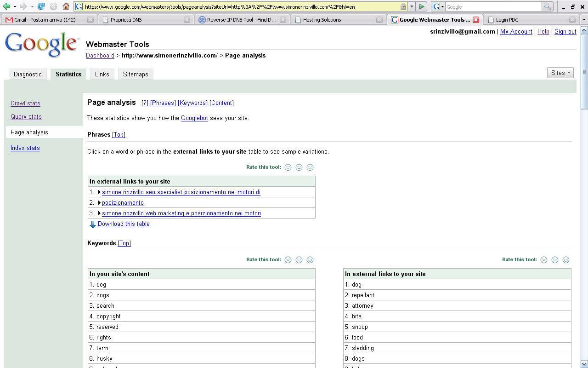588x368 pixels.
Task: Click neutral face above external links keywords
Action: (x=555, y=260)
